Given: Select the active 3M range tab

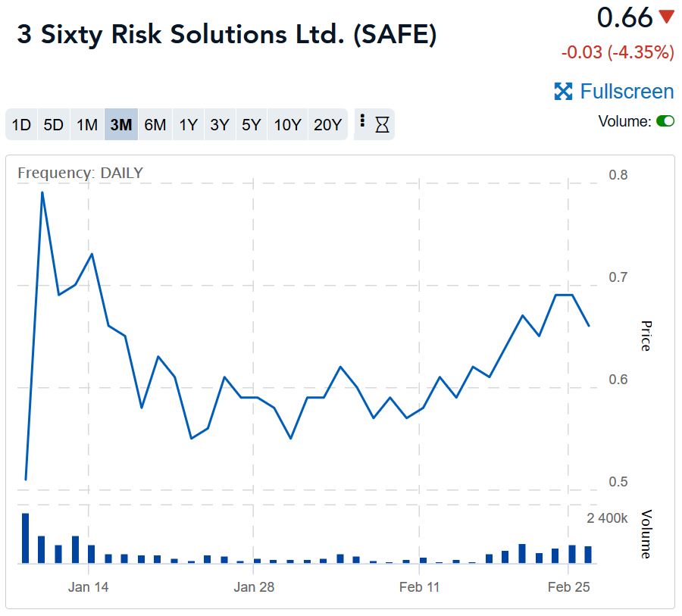Looking at the screenshot, I should pyautogui.click(x=121, y=125).
